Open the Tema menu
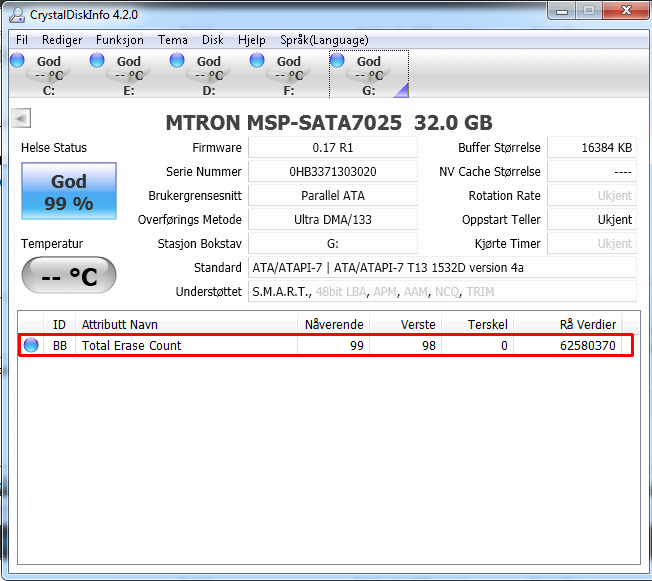 pyautogui.click(x=173, y=40)
